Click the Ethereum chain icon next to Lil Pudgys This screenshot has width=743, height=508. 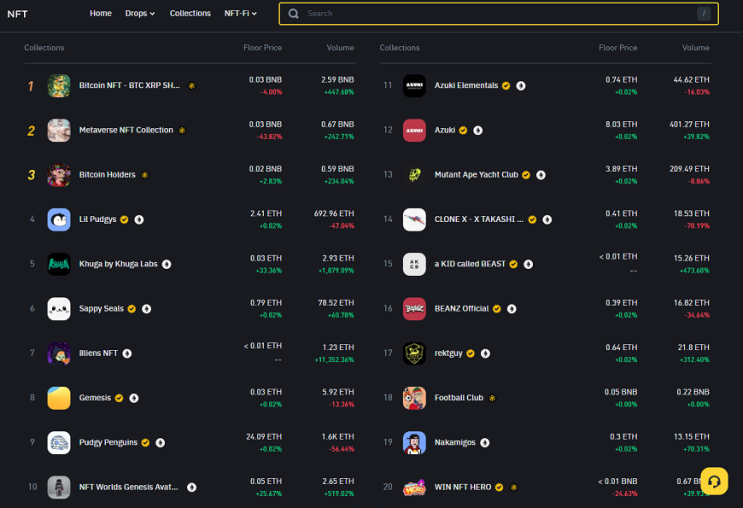[x=139, y=219]
